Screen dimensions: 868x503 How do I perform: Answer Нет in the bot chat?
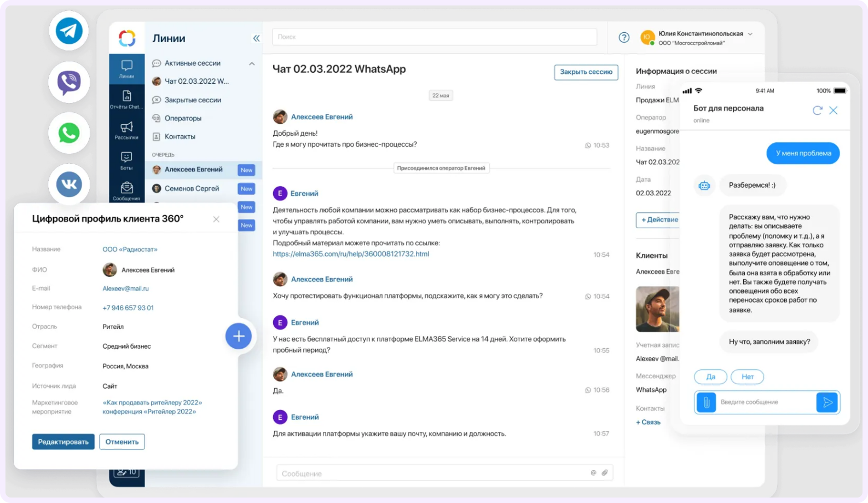coord(748,377)
